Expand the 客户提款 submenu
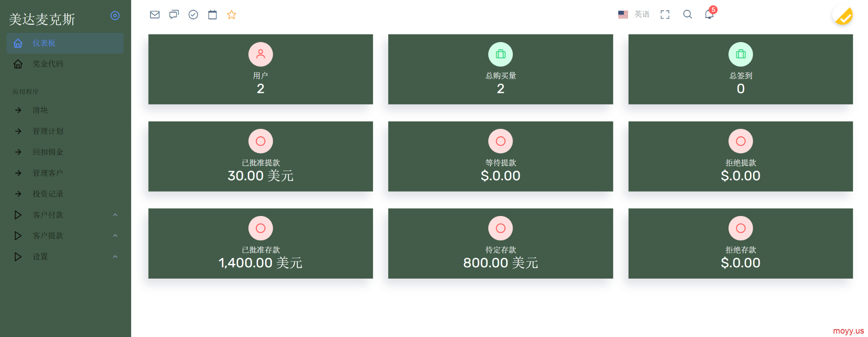The height and width of the screenshot is (337, 868). (65, 236)
